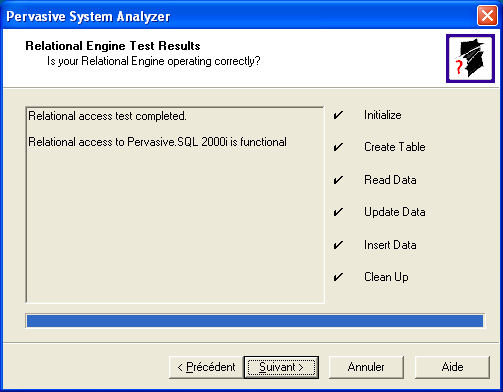Click inside the test results text box

(x=175, y=205)
